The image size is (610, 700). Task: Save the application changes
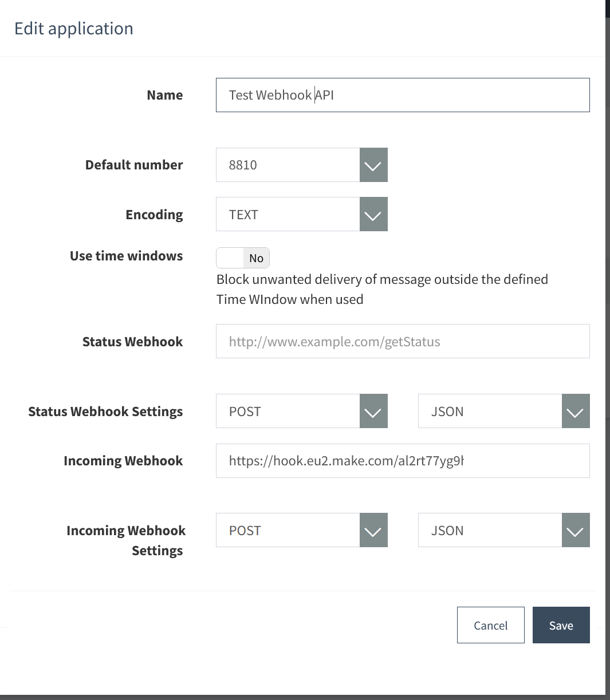pos(561,625)
